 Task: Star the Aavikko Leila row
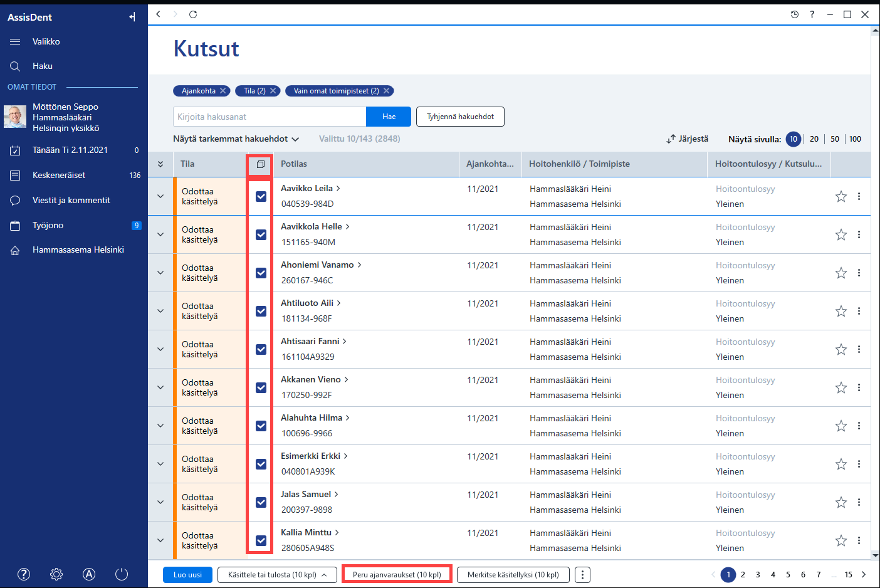[841, 196]
